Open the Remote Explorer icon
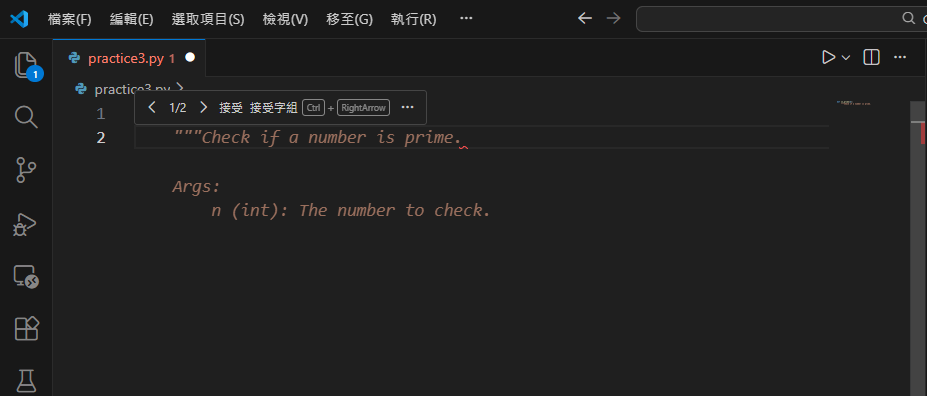 click(x=26, y=276)
